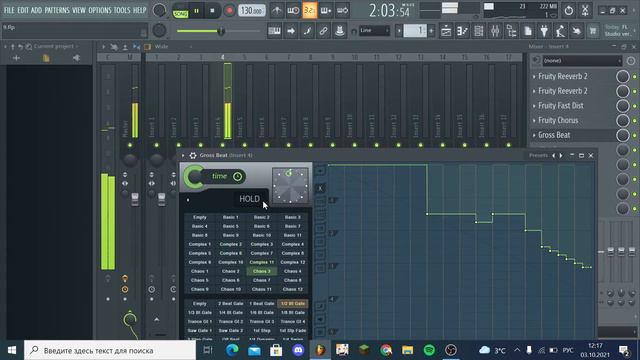Stop playback with the stop button

(x=212, y=11)
